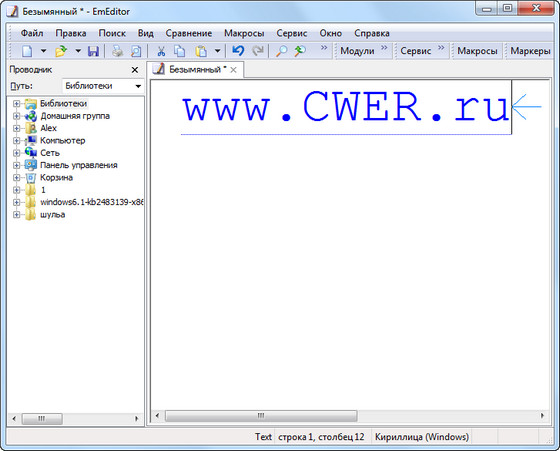This screenshot has width=560, height=451.
Task: Select folder named 1
Action: click(x=43, y=190)
